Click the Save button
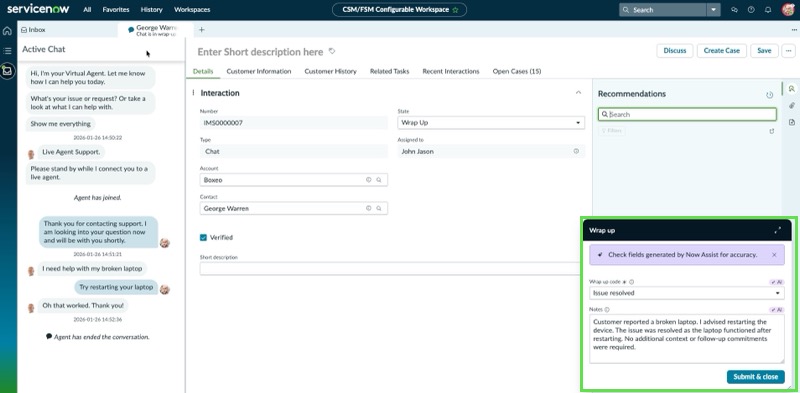Screen dimensions: 800x393 (764, 51)
